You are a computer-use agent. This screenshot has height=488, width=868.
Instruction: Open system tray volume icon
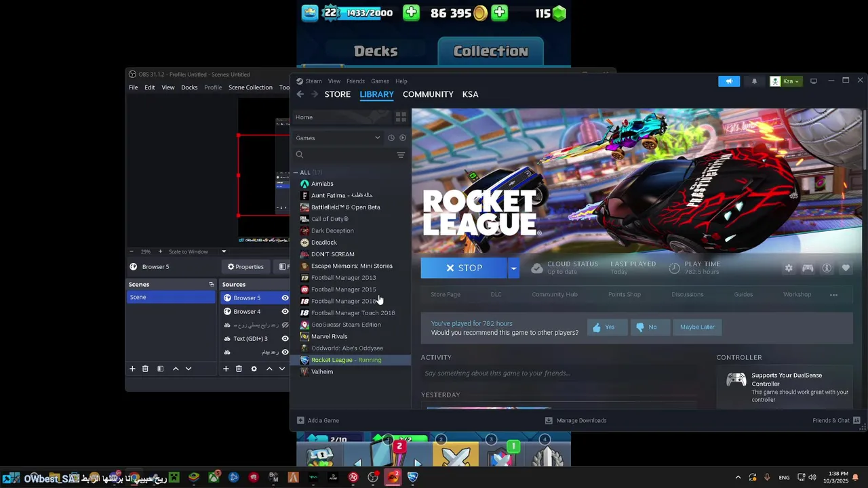[812, 477]
